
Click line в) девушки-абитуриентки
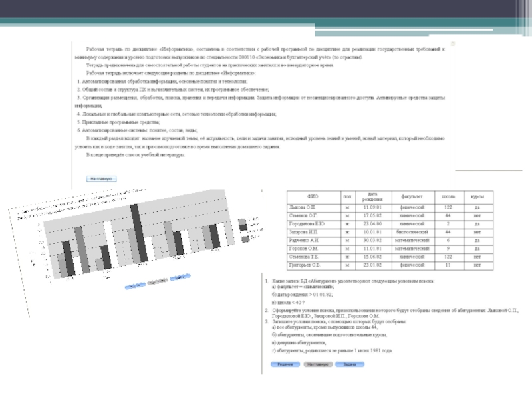pyautogui.click(x=299, y=343)
